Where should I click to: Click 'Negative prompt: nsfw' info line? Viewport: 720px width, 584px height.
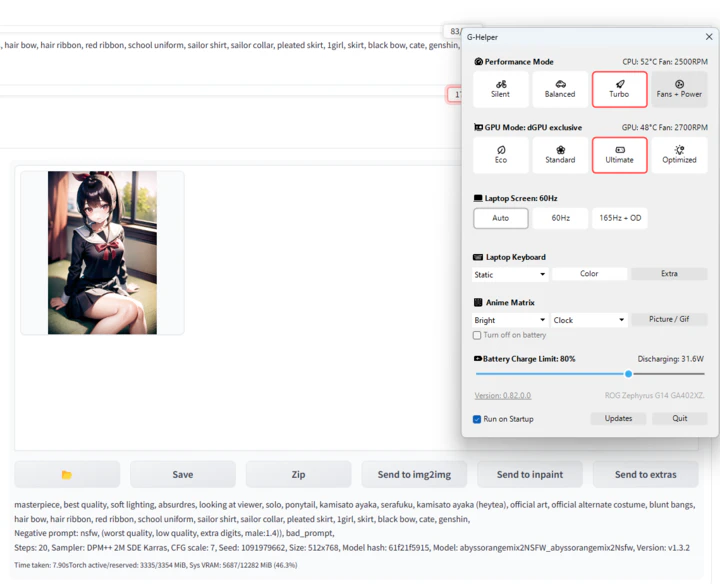click(x=174, y=533)
